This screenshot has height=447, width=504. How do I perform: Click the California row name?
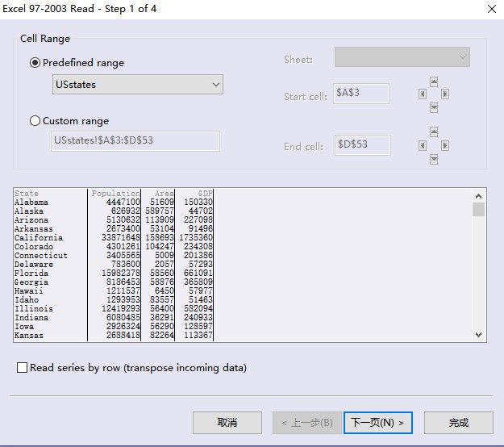pos(39,238)
